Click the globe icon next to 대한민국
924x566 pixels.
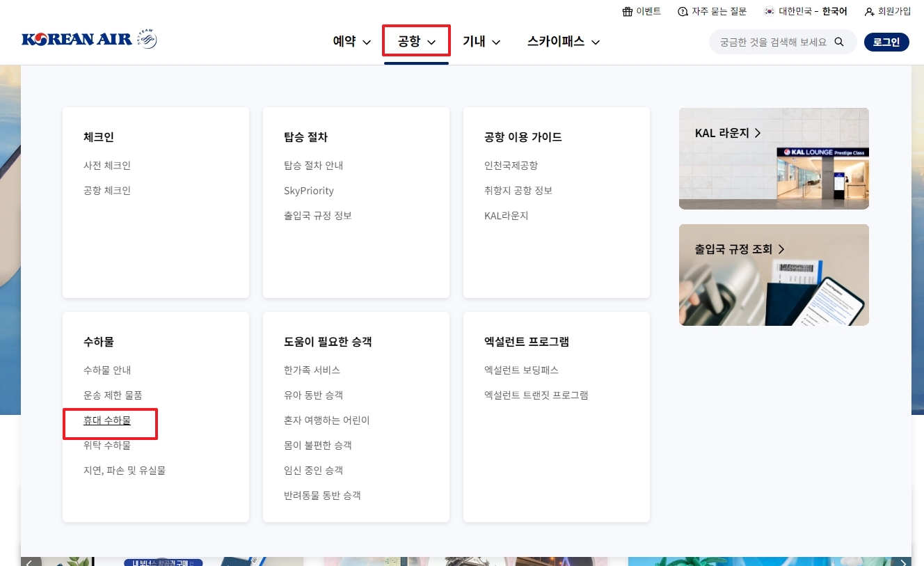tap(769, 10)
